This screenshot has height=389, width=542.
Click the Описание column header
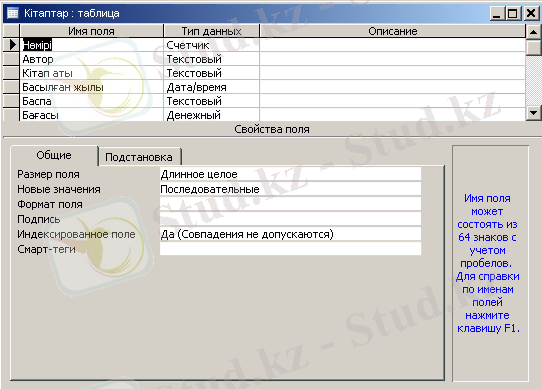pos(392,31)
